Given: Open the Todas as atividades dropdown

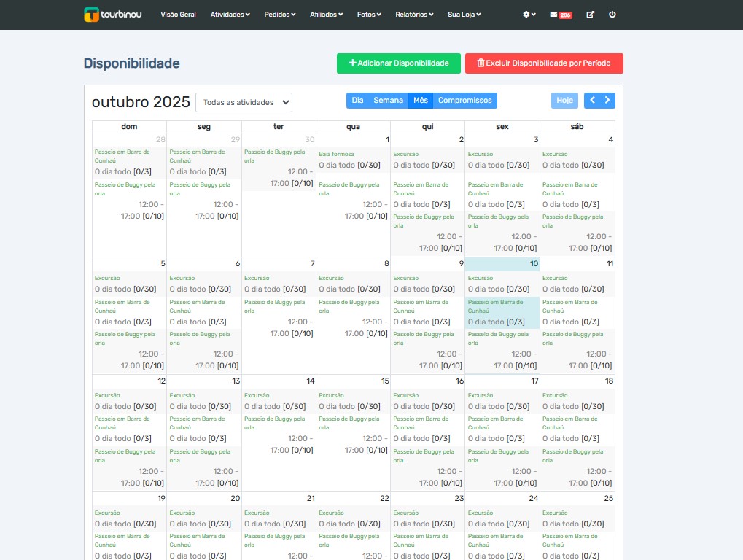Looking at the screenshot, I should coord(244,103).
